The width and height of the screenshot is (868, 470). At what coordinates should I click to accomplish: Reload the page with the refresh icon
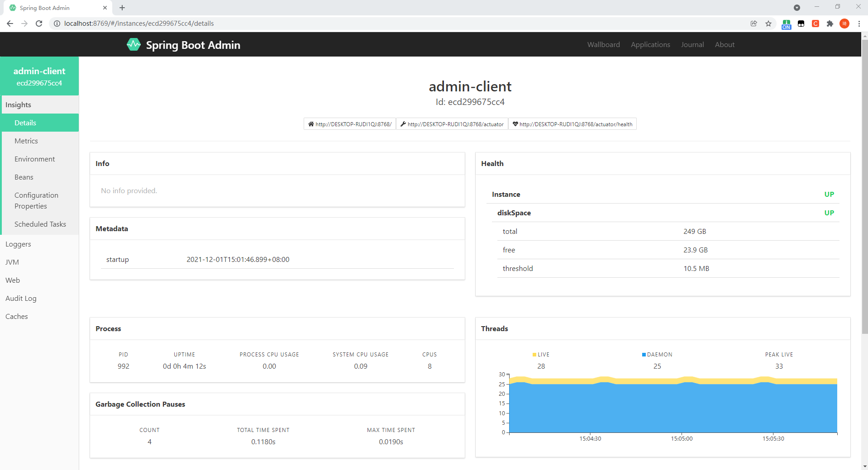[x=39, y=24]
